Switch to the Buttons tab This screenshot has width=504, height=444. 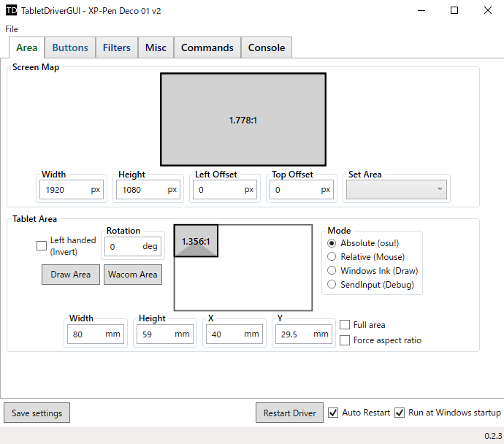(70, 47)
